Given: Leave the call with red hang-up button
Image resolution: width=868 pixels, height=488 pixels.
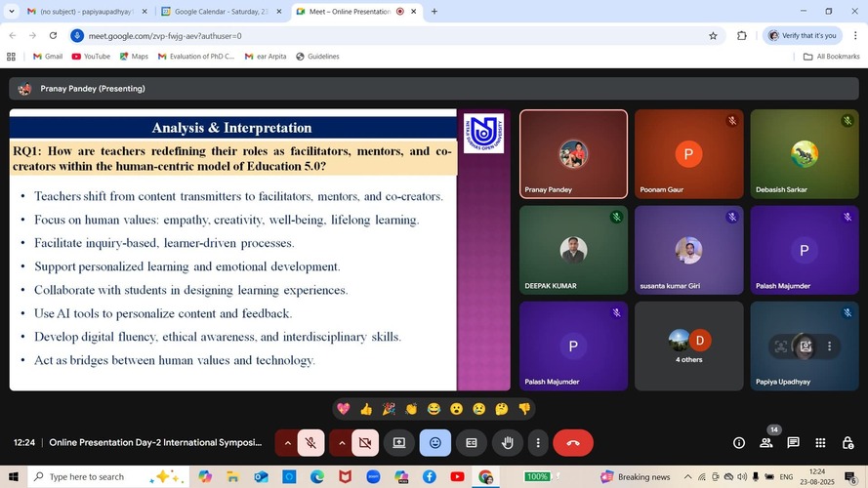Looking at the screenshot, I should [573, 442].
